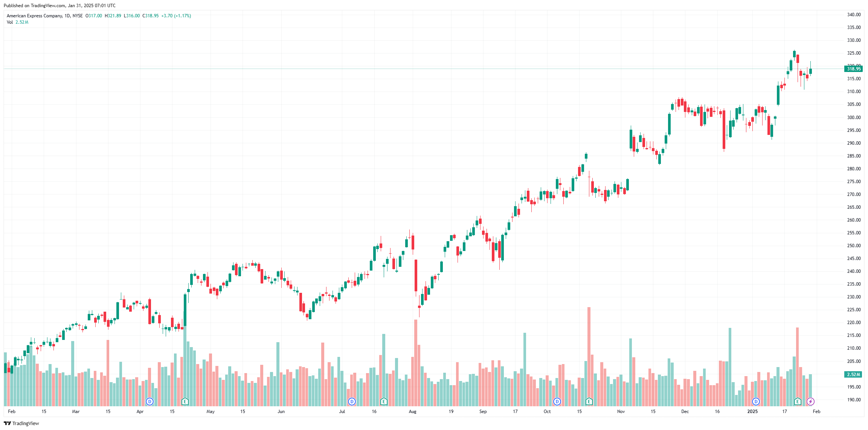
Task: Click the purple lightning event icon
Action: (810, 401)
